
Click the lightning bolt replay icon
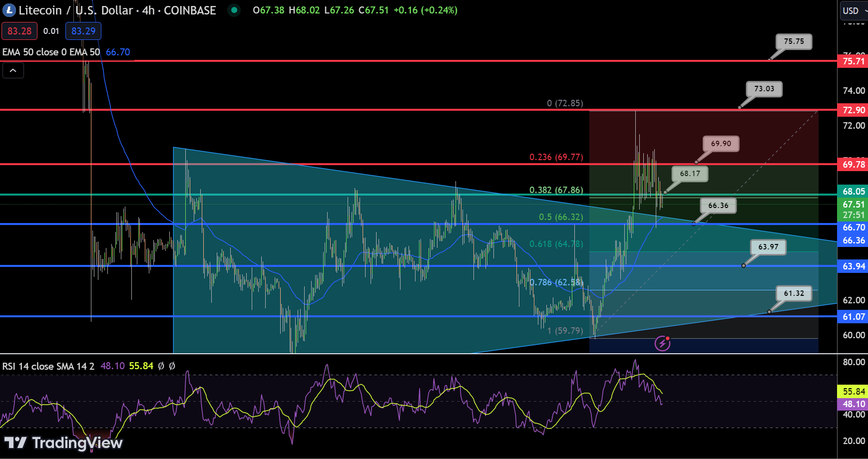(663, 343)
